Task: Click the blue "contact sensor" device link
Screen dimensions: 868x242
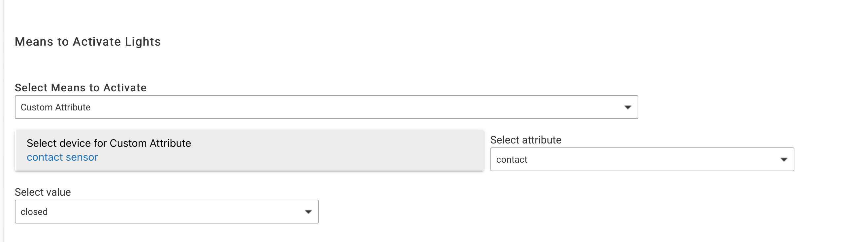Action: 62,157
